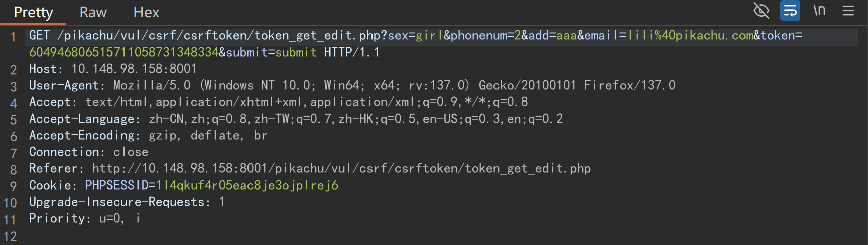Switch to the Hex tab

(146, 12)
